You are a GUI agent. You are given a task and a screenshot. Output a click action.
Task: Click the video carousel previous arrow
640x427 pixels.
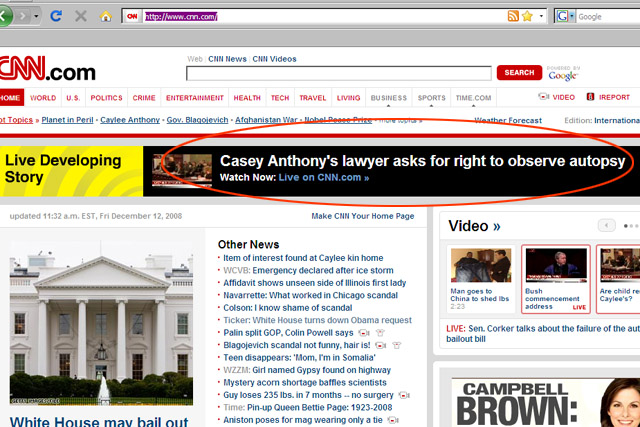point(607,225)
